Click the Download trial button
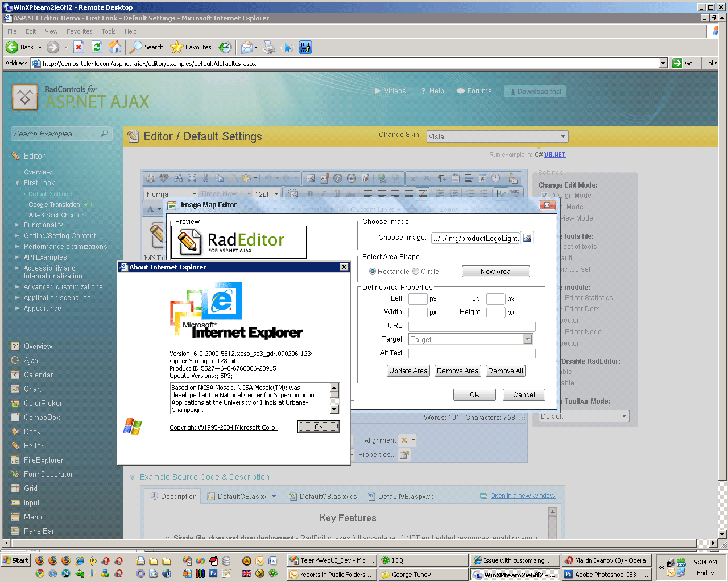 point(535,91)
